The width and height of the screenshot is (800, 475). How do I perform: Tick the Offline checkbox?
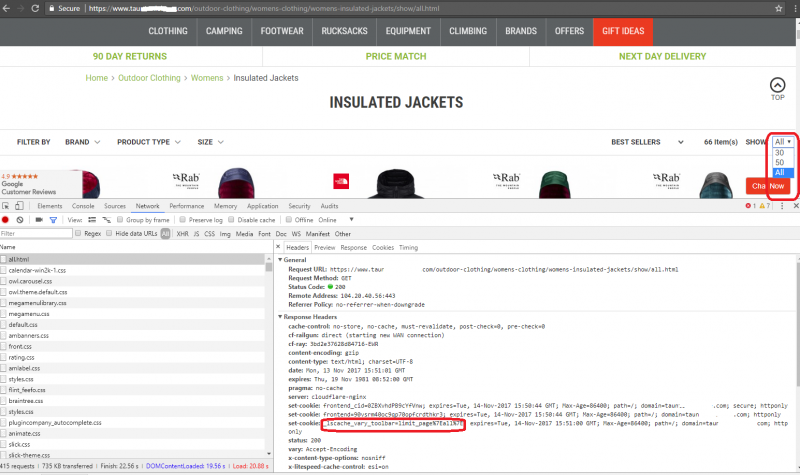289,219
